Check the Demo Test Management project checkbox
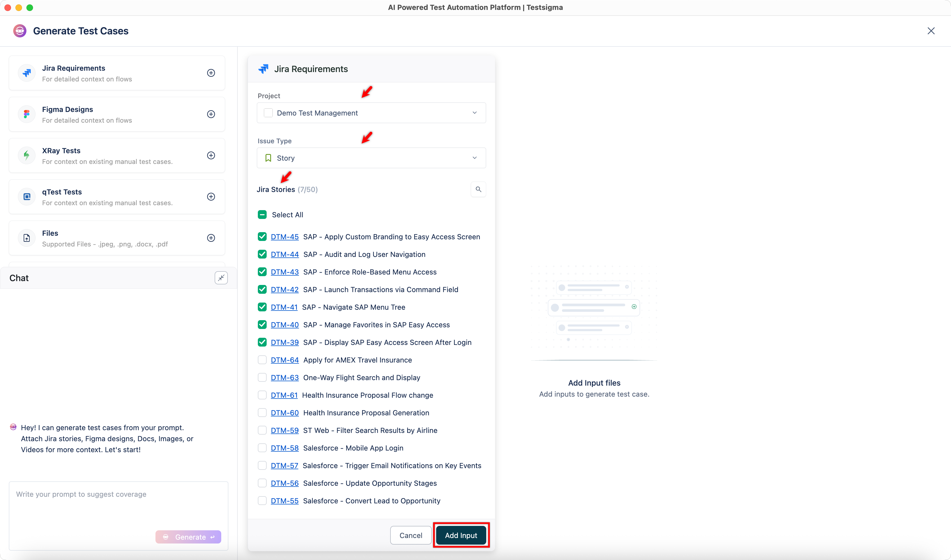The width and height of the screenshot is (951, 560). 268,112
